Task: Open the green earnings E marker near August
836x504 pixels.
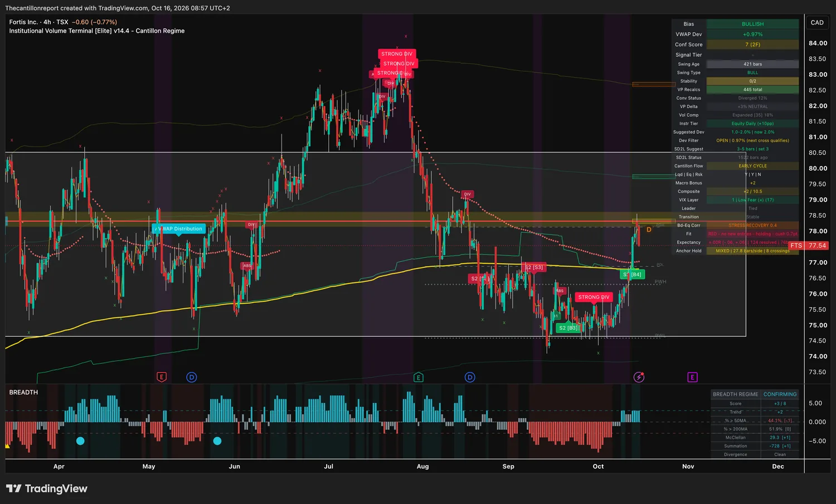Action: pyautogui.click(x=419, y=377)
